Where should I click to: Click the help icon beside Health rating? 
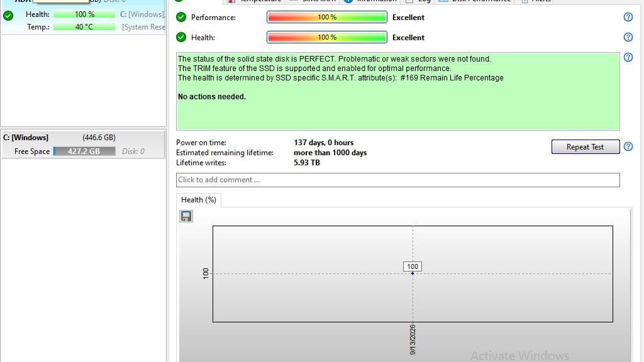[628, 37]
